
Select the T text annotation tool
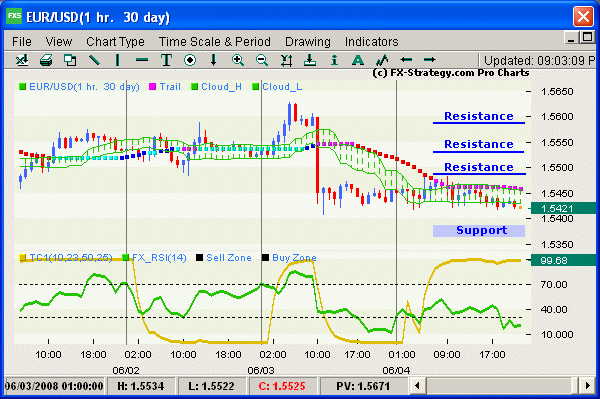click(x=166, y=60)
